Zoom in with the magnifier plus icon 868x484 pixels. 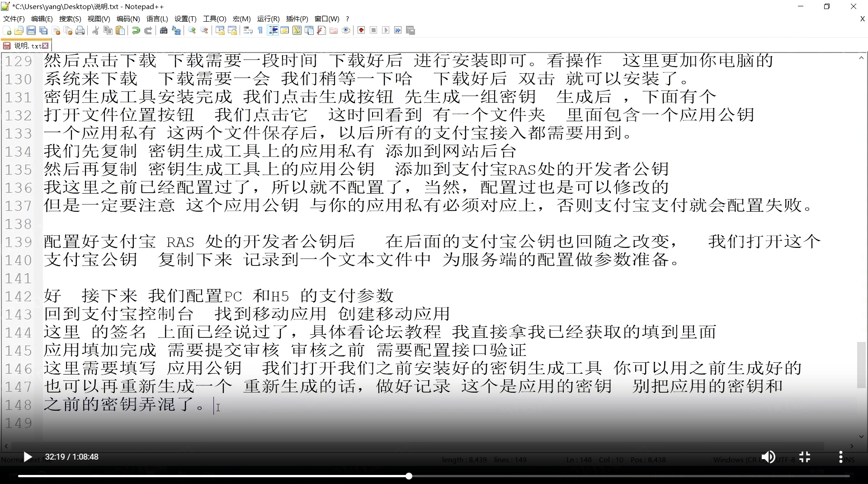[192, 30]
